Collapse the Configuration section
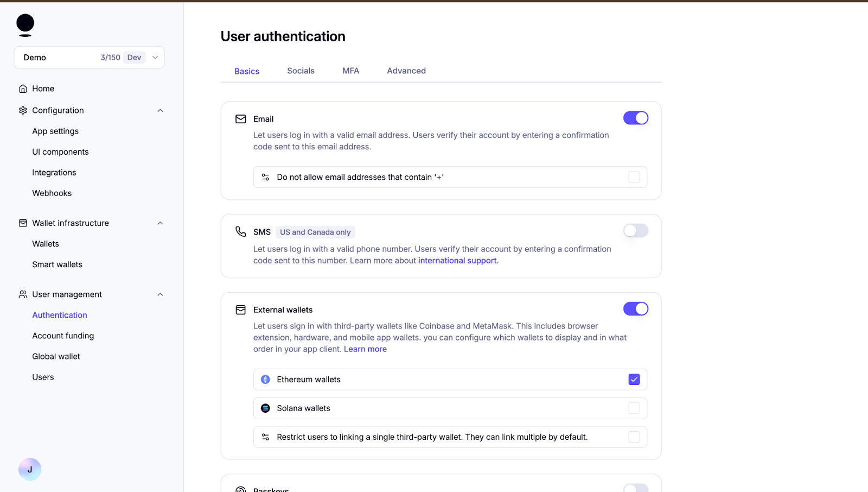The image size is (868, 492). pyautogui.click(x=160, y=110)
